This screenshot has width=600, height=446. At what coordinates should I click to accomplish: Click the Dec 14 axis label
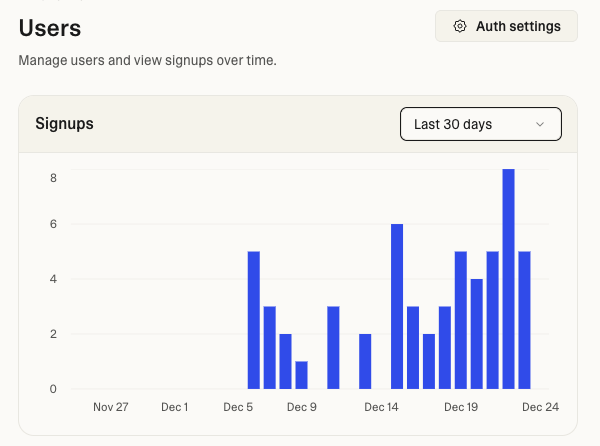[x=381, y=407]
